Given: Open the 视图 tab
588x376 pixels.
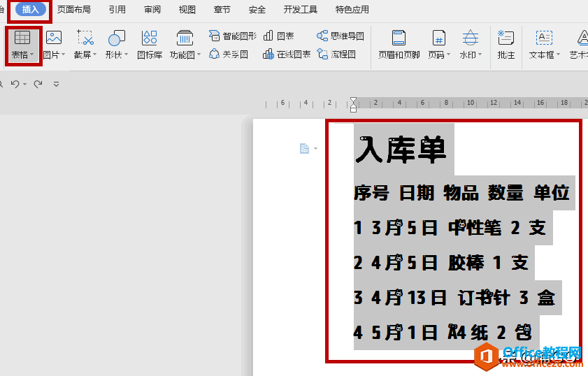Looking at the screenshot, I should tap(187, 9).
